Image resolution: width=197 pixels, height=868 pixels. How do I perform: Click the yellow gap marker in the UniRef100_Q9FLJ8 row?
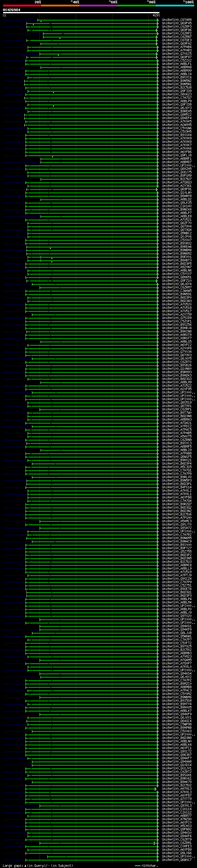pyautogui.click(x=52, y=157)
